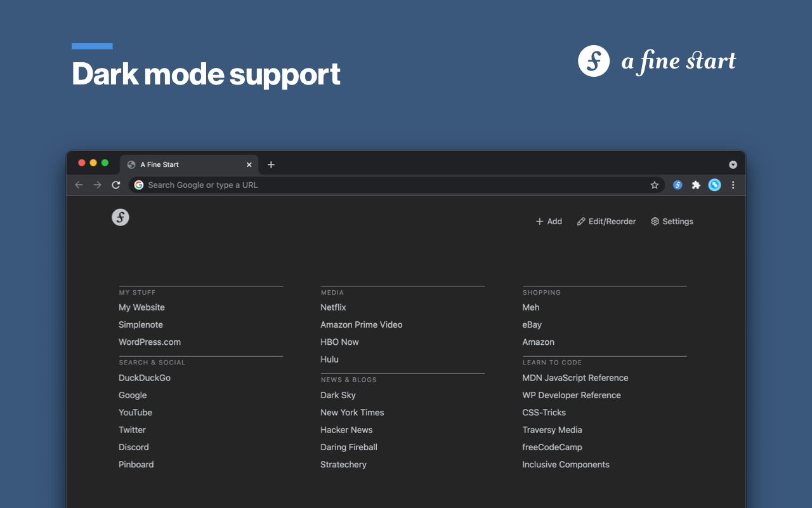The image size is (812, 508).
Task: Click the NEWS & BLOGS section heading
Action: click(349, 380)
